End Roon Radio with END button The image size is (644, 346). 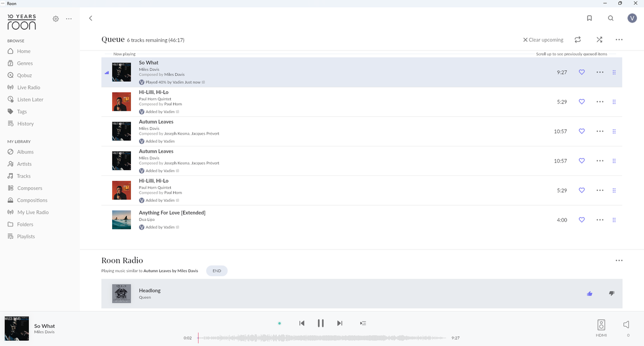[x=217, y=271]
